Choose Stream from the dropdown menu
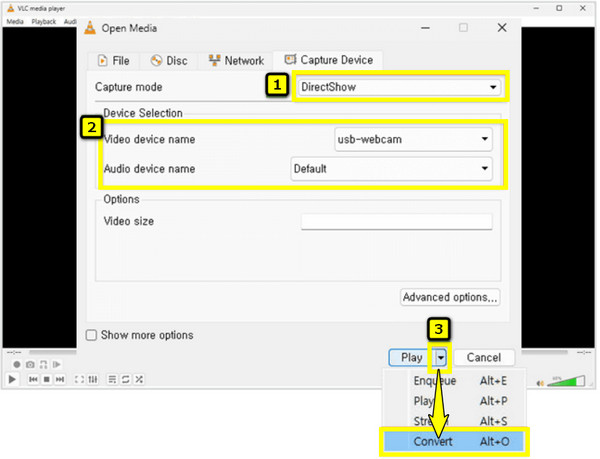The image size is (600, 459). pyautogui.click(x=455, y=421)
